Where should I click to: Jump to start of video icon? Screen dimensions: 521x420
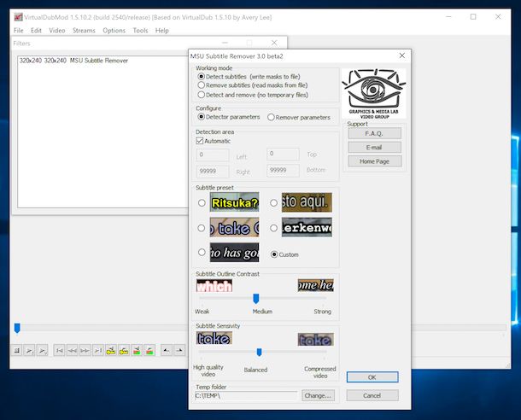point(60,350)
